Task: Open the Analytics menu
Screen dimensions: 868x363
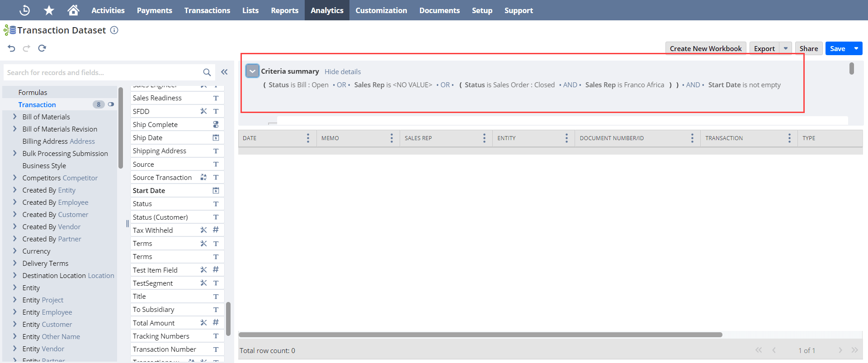Action: (327, 10)
